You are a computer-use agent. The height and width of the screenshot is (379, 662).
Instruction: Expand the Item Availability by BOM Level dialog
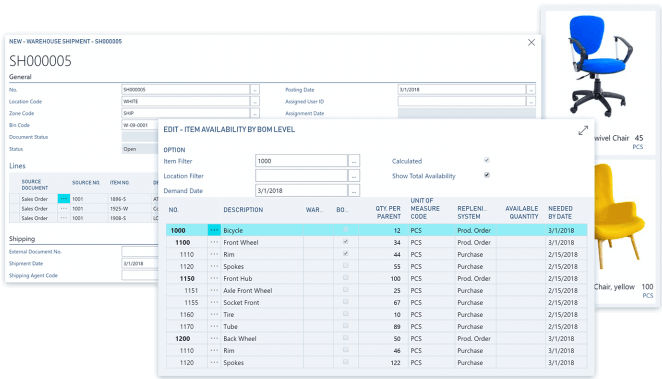pyautogui.click(x=583, y=130)
